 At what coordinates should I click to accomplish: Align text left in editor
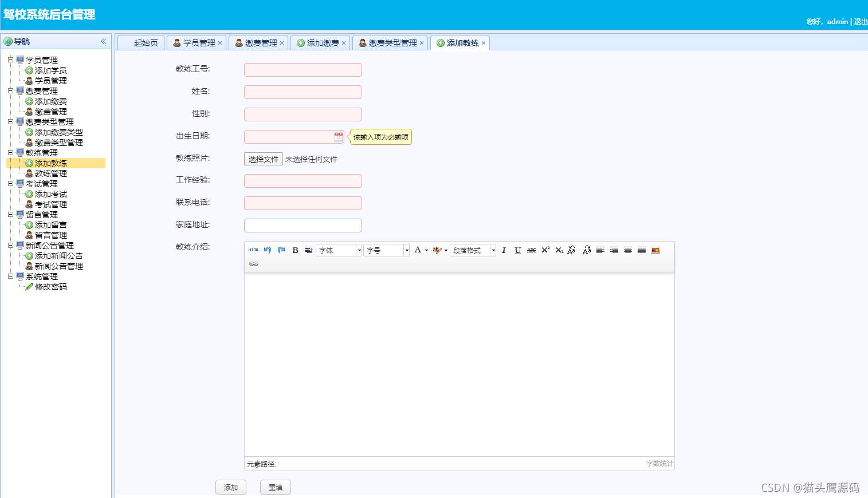click(x=600, y=250)
